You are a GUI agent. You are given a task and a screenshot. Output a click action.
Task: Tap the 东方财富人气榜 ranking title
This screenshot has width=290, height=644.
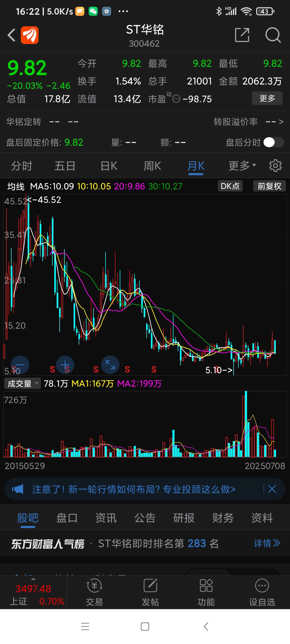(48, 544)
